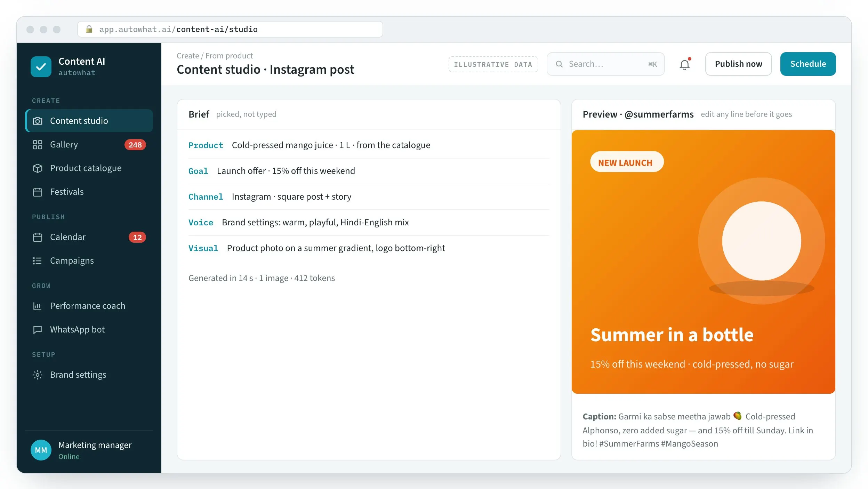The width and height of the screenshot is (868, 489).
Task: Click the Create breadcrumb link
Action: click(x=188, y=56)
